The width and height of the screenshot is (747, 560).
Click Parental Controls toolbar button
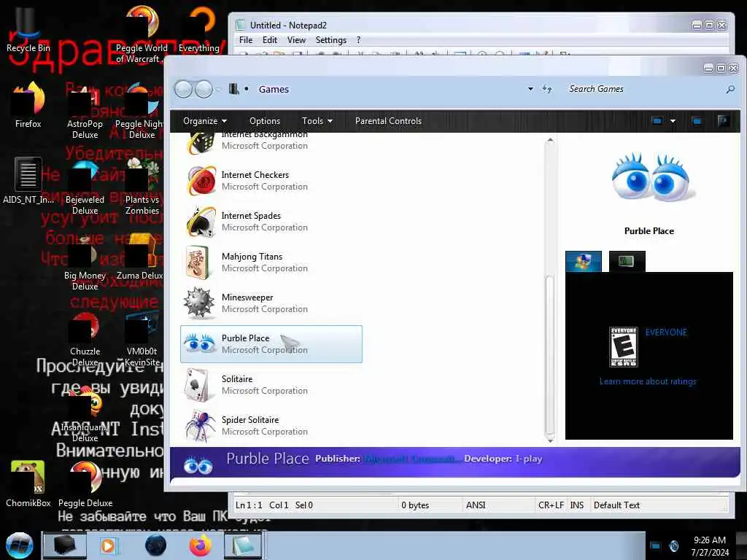tap(388, 121)
